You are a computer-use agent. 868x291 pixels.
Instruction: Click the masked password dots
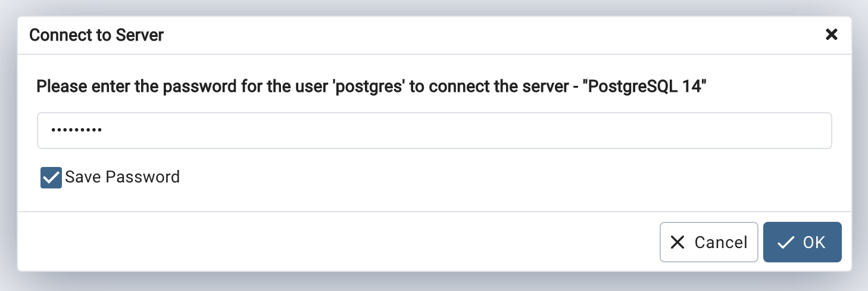[76, 131]
